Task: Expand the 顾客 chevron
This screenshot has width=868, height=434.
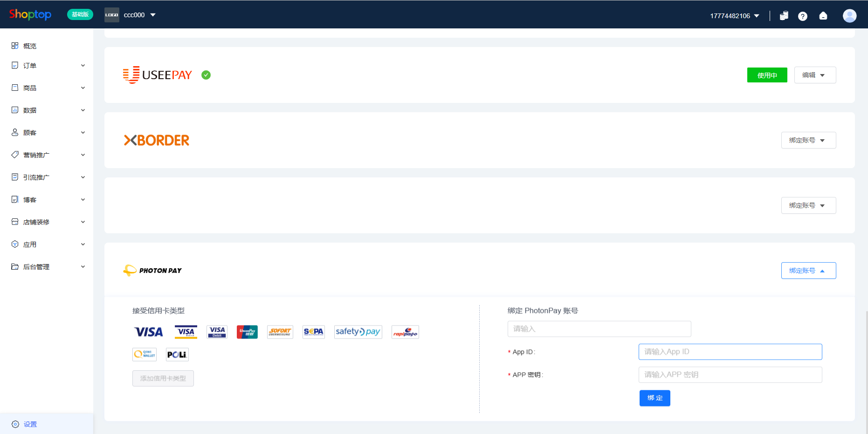Action: coord(83,133)
